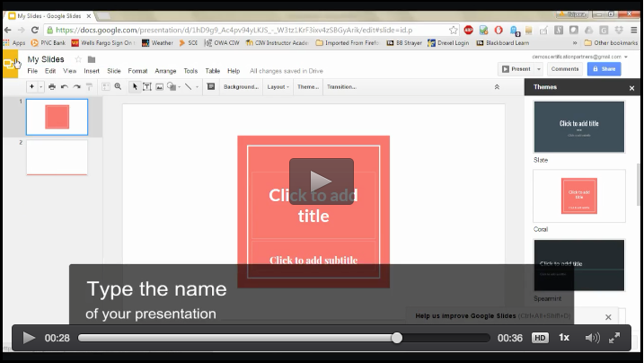
Task: Open the Chrome menu hamburger icon
Action: [x=634, y=30]
